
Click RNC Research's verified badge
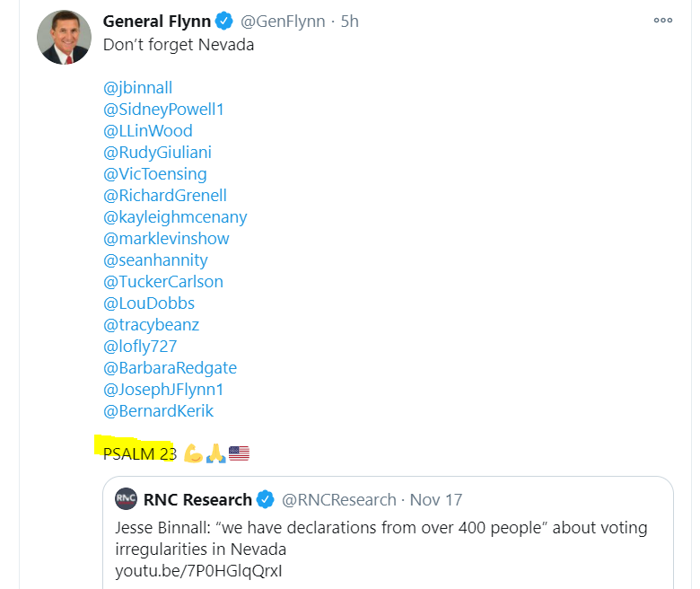click(266, 499)
